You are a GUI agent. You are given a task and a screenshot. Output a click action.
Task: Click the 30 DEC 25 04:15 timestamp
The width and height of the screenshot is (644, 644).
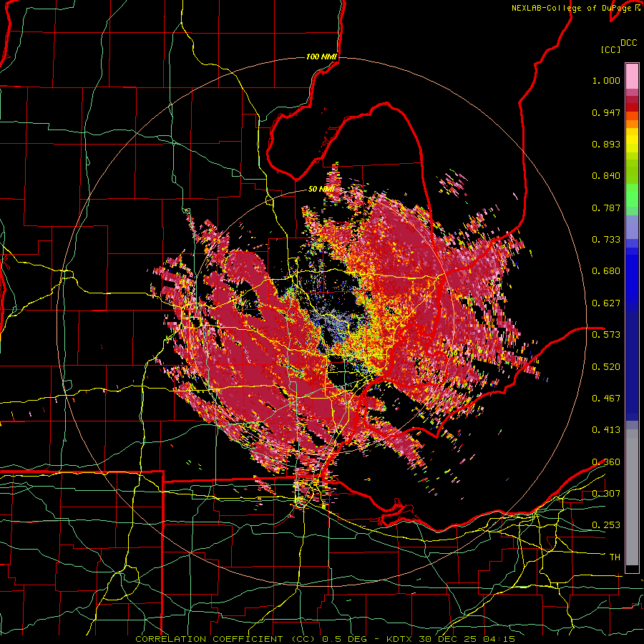(x=467, y=639)
